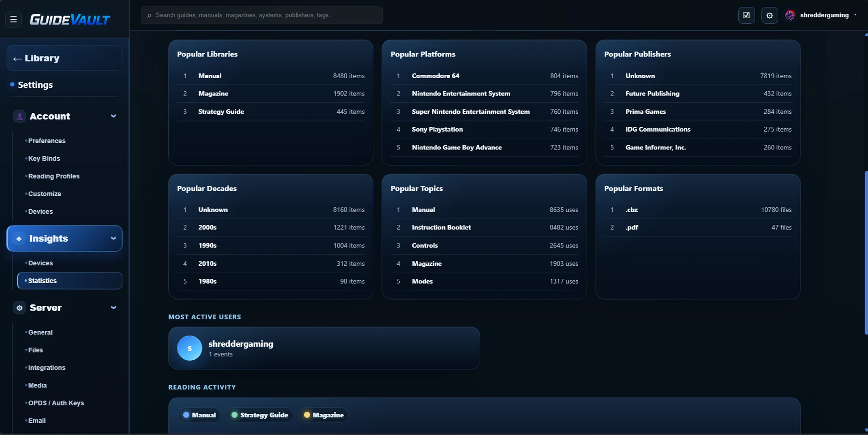Click Magazine in Popular Topics
This screenshot has width=868, height=435.
484,263
